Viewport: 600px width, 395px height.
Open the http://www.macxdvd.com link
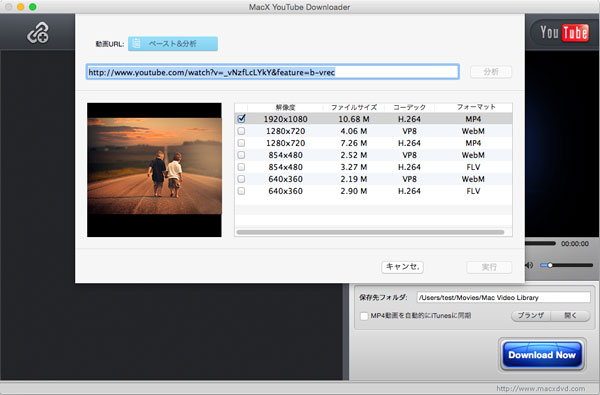coord(540,388)
